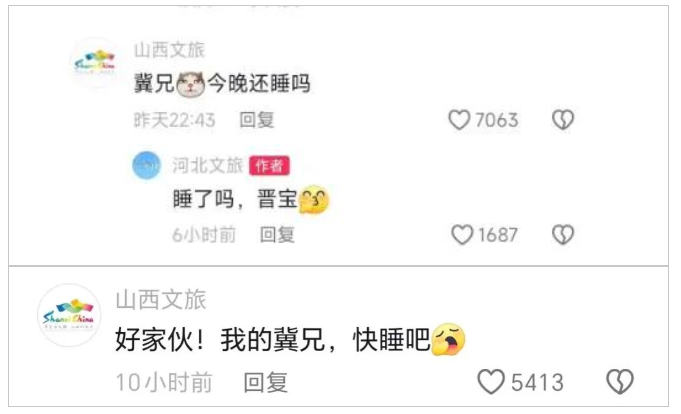This screenshot has width=681, height=414.
Task: Like the comment with 7063 likes
Action: coord(459,120)
